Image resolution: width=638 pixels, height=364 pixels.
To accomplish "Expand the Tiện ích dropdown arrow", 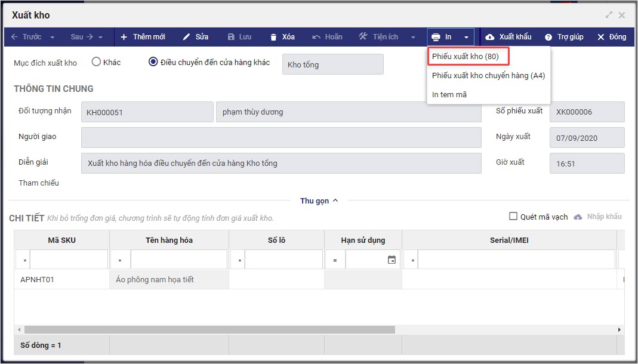I will click(413, 38).
